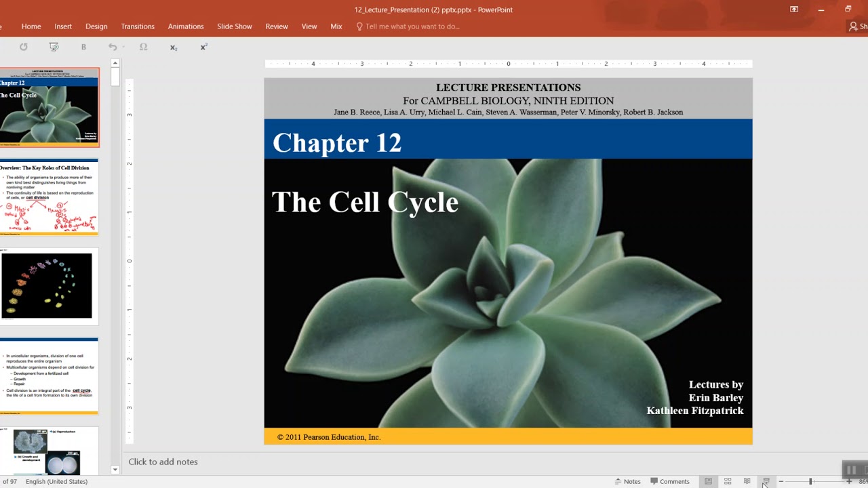This screenshot has height=488, width=868.
Task: Click 'For CAMPBELL BIOLOGY, NINTH EDITION' text
Action: 509,100
